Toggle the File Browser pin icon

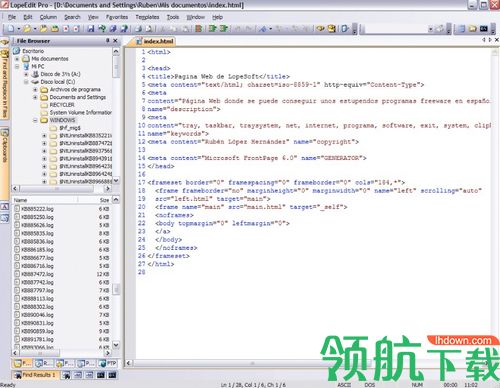pos(108,41)
